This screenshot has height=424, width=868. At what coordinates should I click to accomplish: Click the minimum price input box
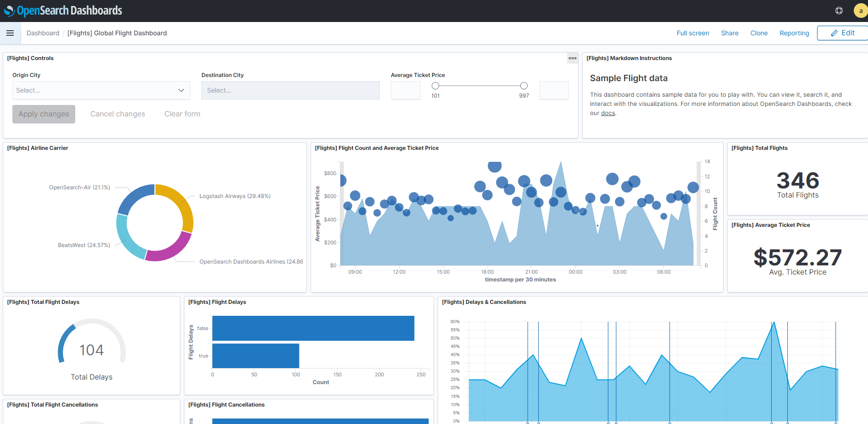pyautogui.click(x=406, y=90)
